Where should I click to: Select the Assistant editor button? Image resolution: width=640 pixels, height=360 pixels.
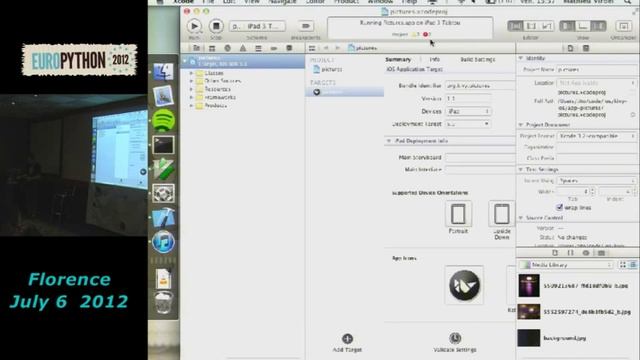point(531,26)
